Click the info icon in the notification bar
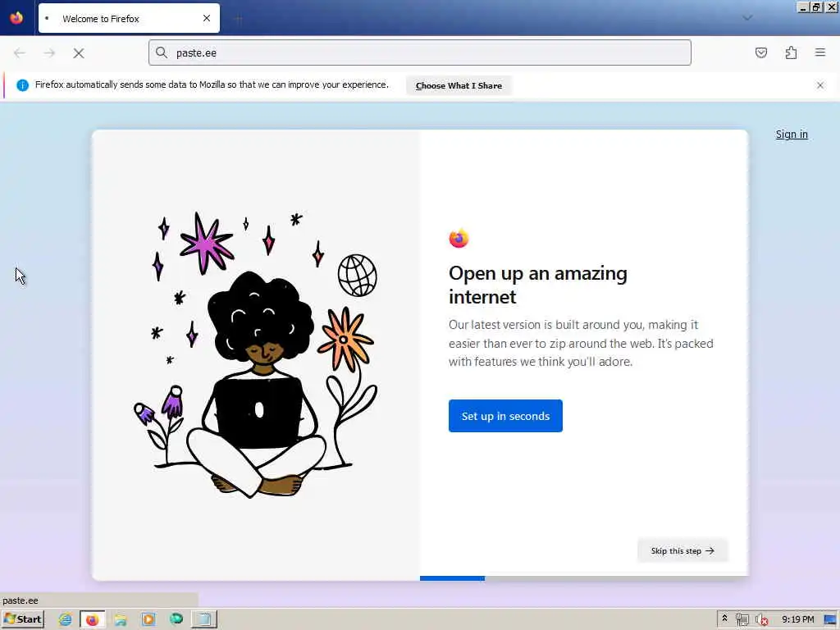840x630 pixels. [22, 85]
